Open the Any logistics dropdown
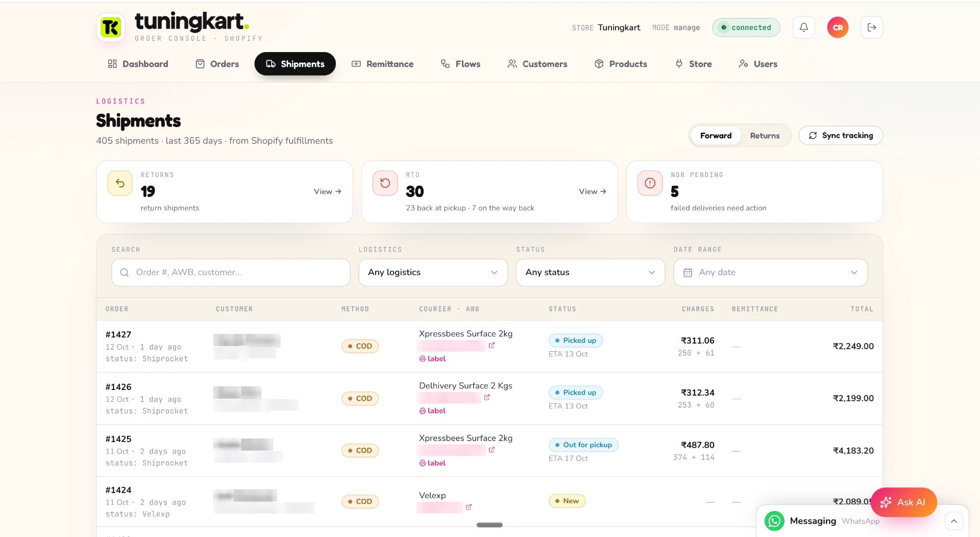This screenshot has width=980, height=537. pyautogui.click(x=433, y=273)
